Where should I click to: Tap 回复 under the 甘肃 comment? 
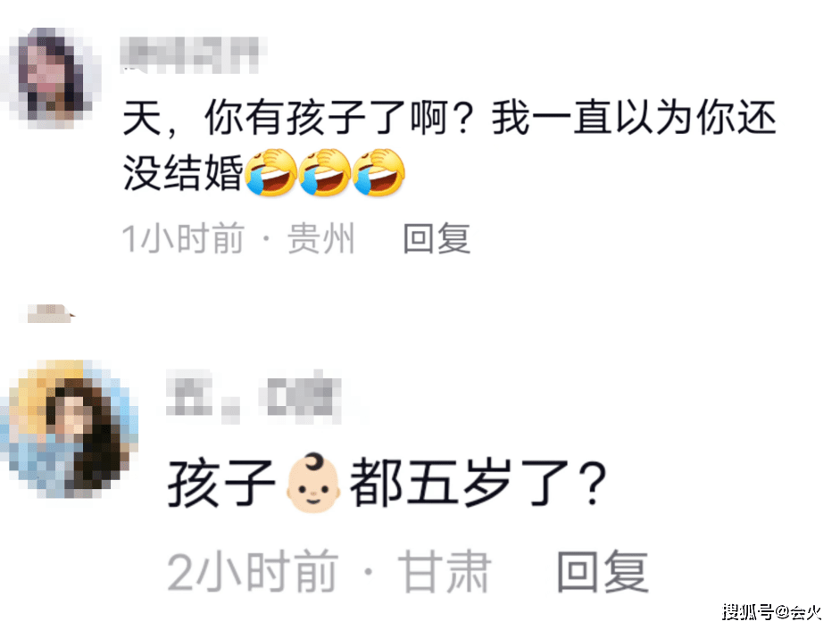tap(603, 572)
